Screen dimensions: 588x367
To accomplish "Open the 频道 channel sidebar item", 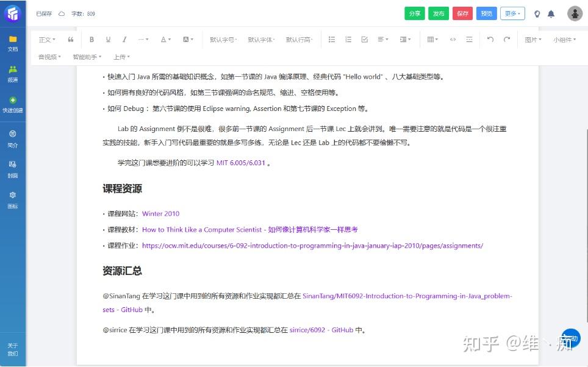I will (13, 74).
